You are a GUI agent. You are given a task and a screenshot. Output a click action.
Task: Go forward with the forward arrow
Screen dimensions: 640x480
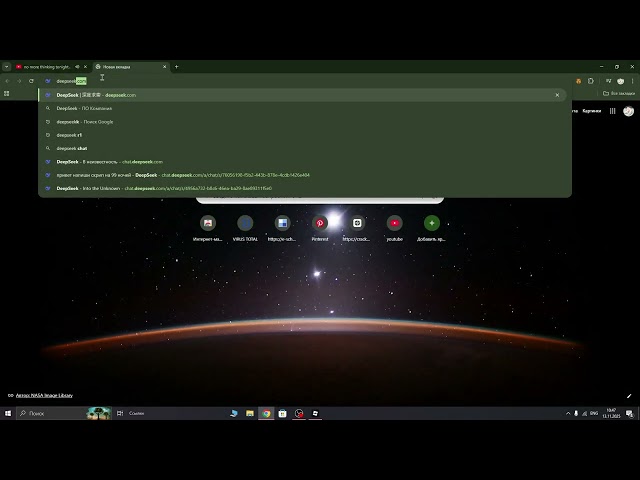(x=19, y=81)
